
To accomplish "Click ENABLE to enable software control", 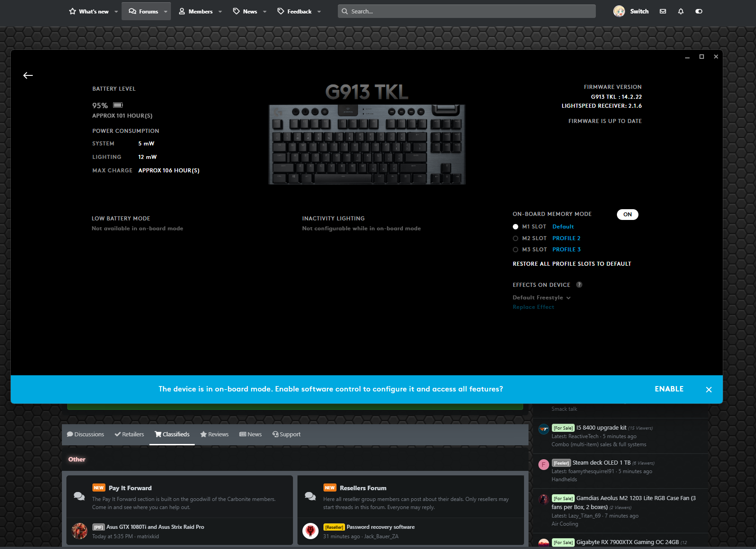I will click(669, 389).
